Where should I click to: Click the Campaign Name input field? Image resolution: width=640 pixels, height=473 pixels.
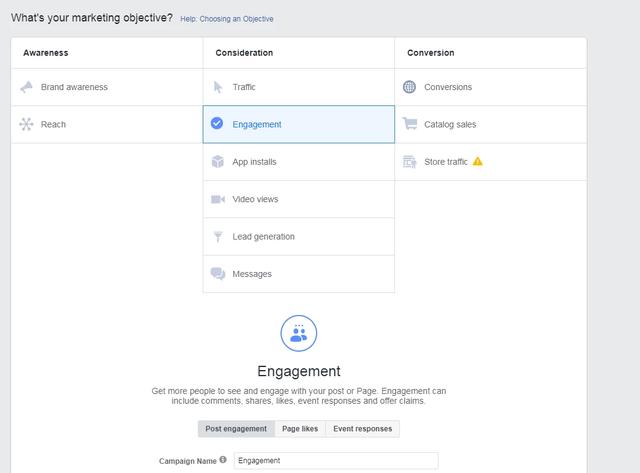pyautogui.click(x=335, y=461)
